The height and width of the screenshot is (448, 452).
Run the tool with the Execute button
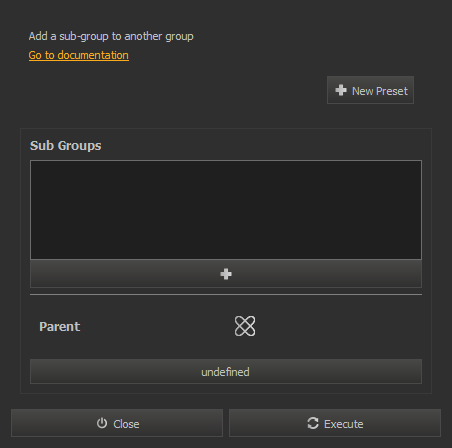(x=335, y=423)
